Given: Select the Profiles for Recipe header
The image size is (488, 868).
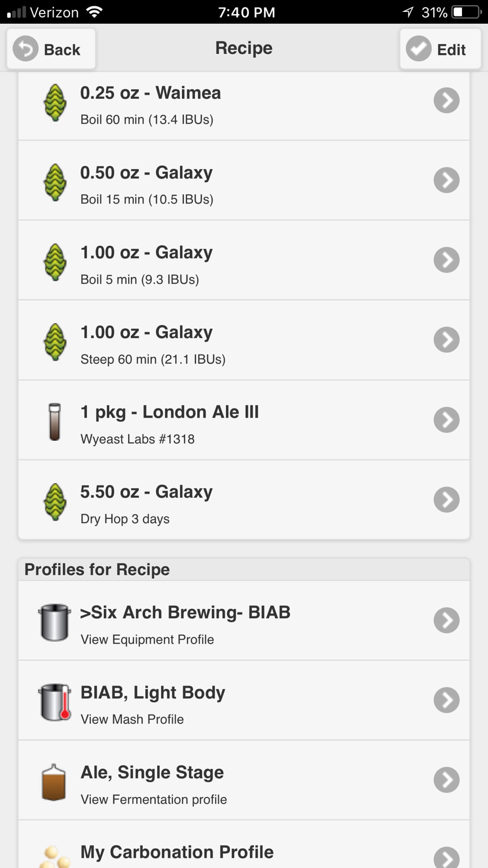Looking at the screenshot, I should [244, 569].
